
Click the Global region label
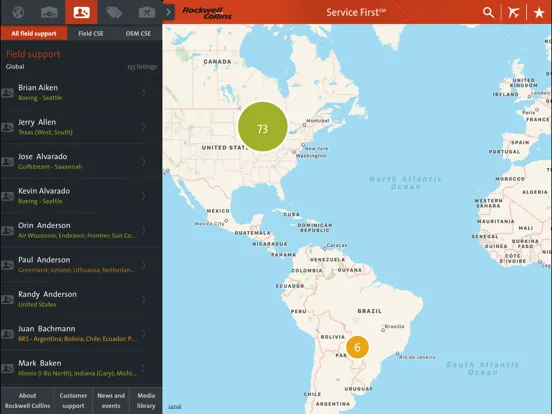pyautogui.click(x=15, y=67)
